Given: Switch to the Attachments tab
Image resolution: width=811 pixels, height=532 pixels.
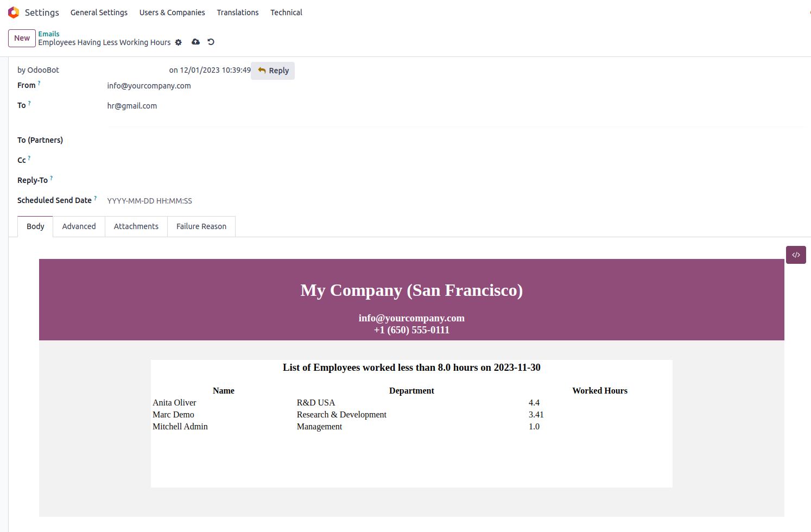Looking at the screenshot, I should [x=136, y=226].
